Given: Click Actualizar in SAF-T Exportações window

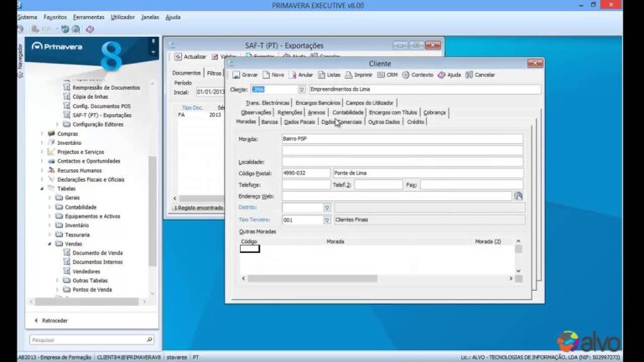Looking at the screenshot, I should (x=190, y=57).
